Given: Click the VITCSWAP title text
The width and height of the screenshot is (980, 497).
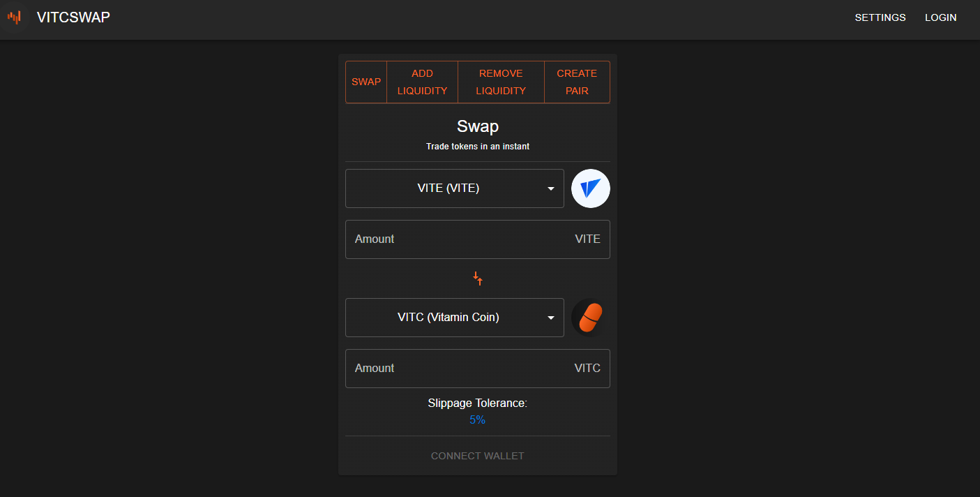Looking at the screenshot, I should point(73,17).
